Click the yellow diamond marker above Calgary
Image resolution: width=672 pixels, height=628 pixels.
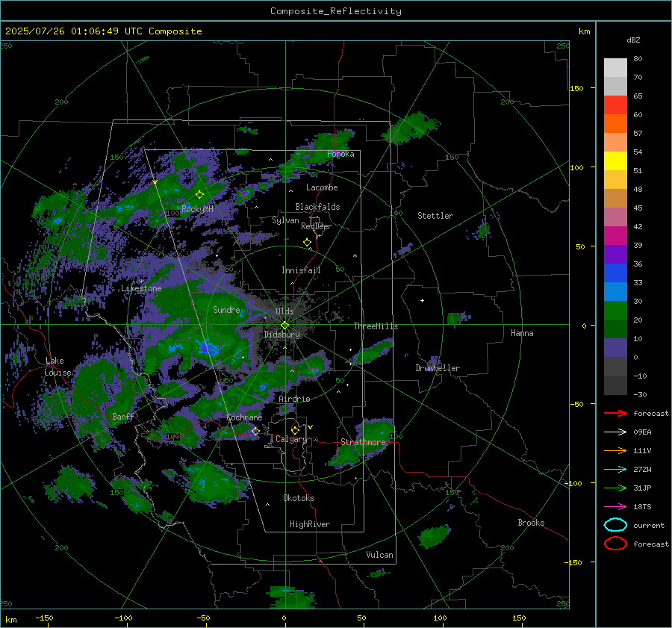click(x=295, y=430)
